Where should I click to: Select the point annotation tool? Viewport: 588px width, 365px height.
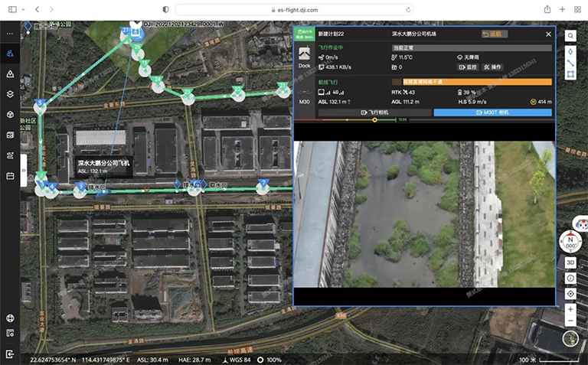(x=570, y=51)
